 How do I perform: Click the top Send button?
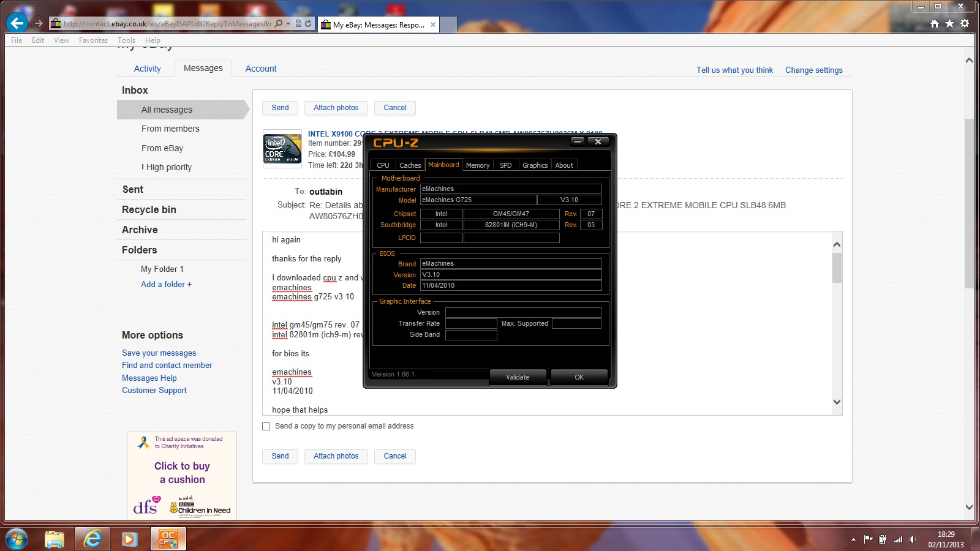[280, 108]
